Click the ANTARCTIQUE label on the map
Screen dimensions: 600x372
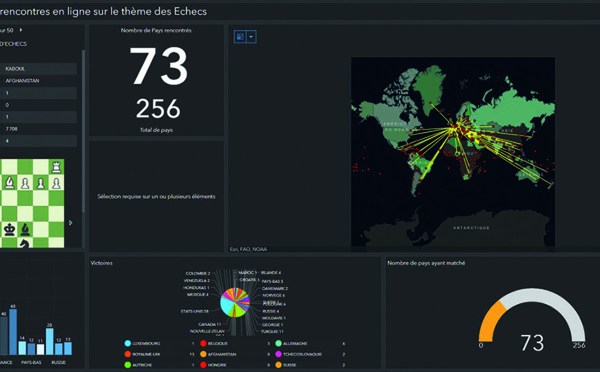tap(471, 228)
